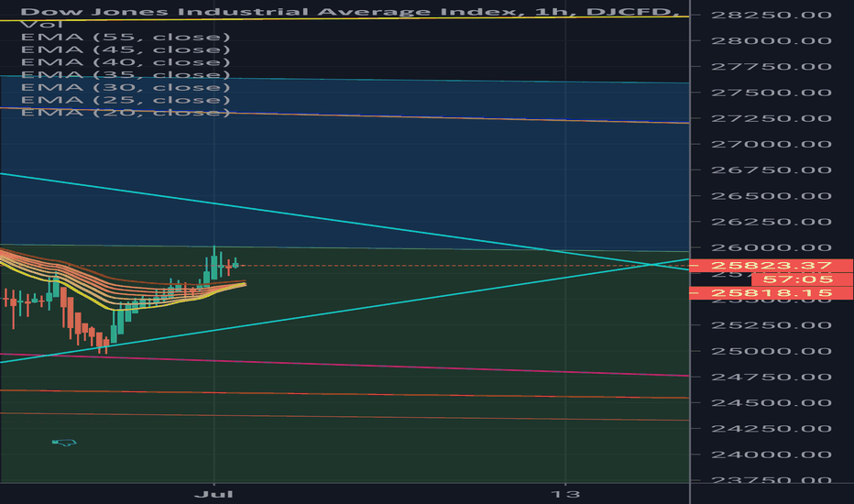Select the EMA (55, close) legend entry
854x504 pixels.
point(126,37)
